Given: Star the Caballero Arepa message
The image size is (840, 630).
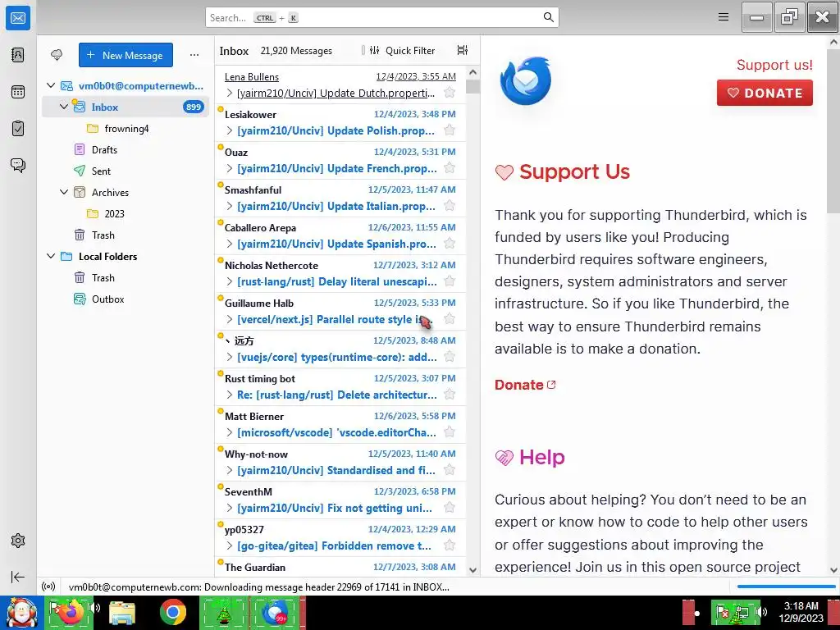Looking at the screenshot, I should (x=450, y=244).
